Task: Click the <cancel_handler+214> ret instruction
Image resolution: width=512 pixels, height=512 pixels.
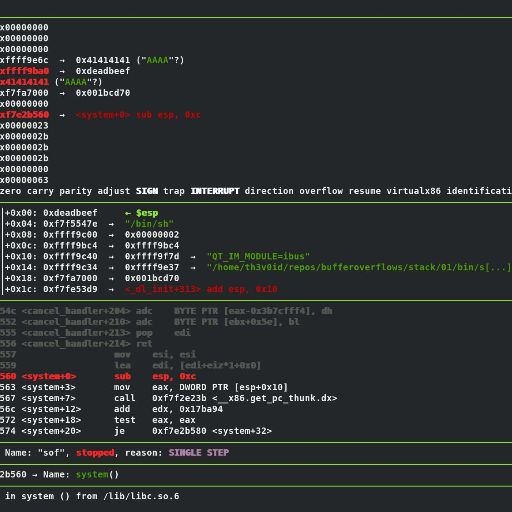Action: [76, 344]
